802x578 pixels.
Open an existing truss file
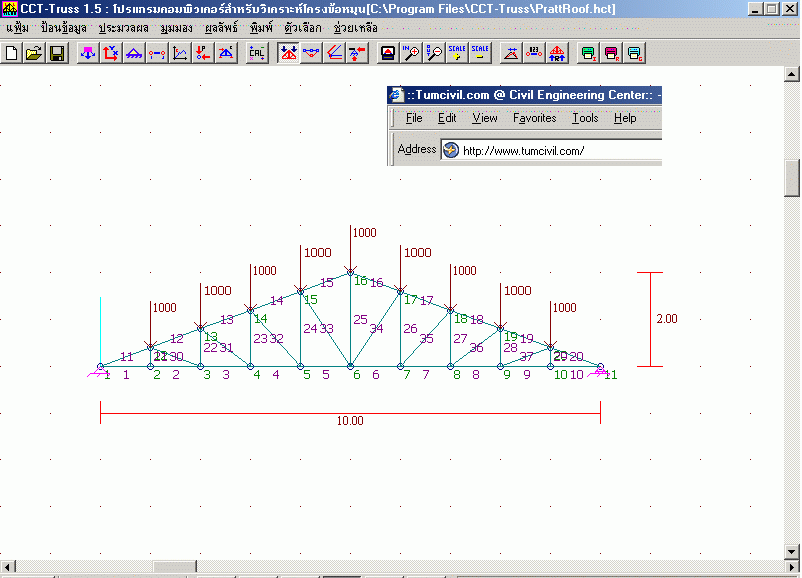click(x=34, y=53)
